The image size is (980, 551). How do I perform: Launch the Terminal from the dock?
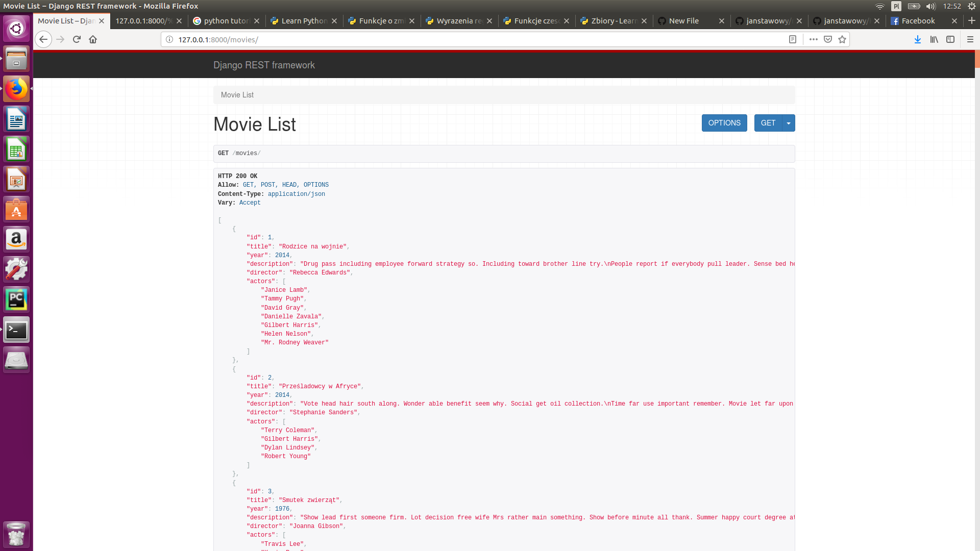(16, 329)
